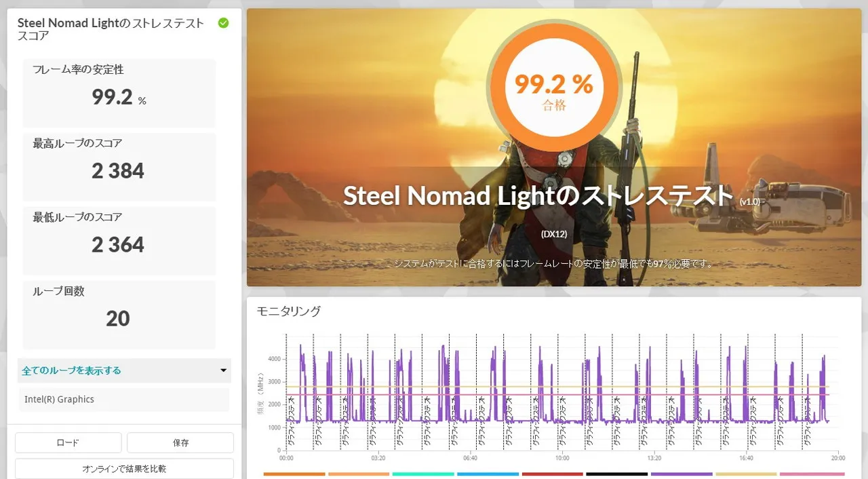Click the 03:20 time axis label
Viewport: 868px width, 479px height.
point(378,458)
